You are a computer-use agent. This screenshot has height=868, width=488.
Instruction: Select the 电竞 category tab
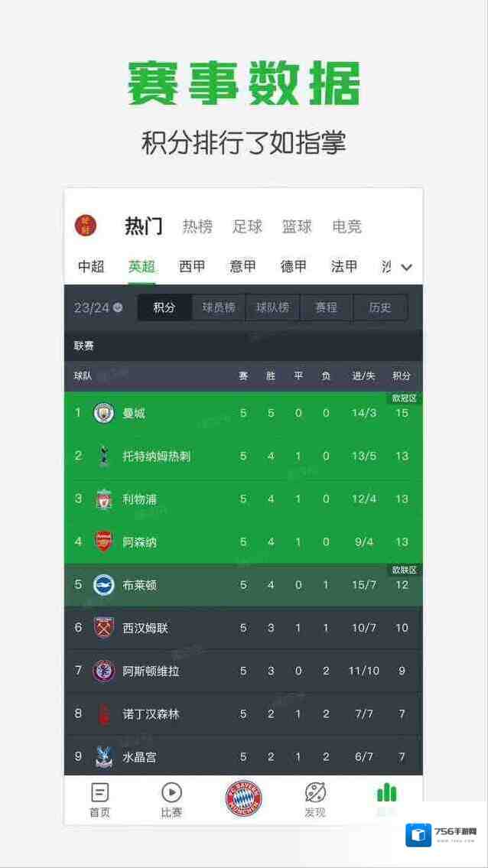pos(346,226)
